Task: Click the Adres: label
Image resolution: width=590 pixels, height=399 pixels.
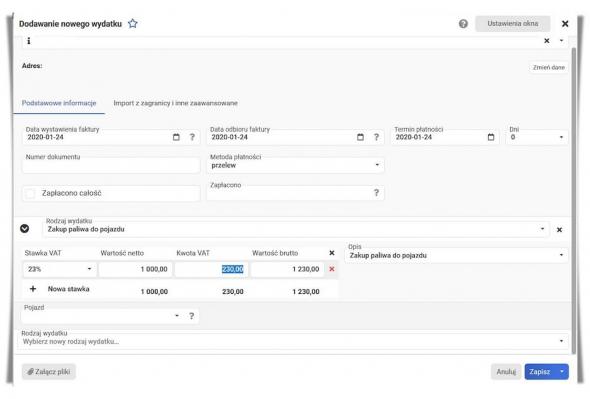Action: coord(32,66)
